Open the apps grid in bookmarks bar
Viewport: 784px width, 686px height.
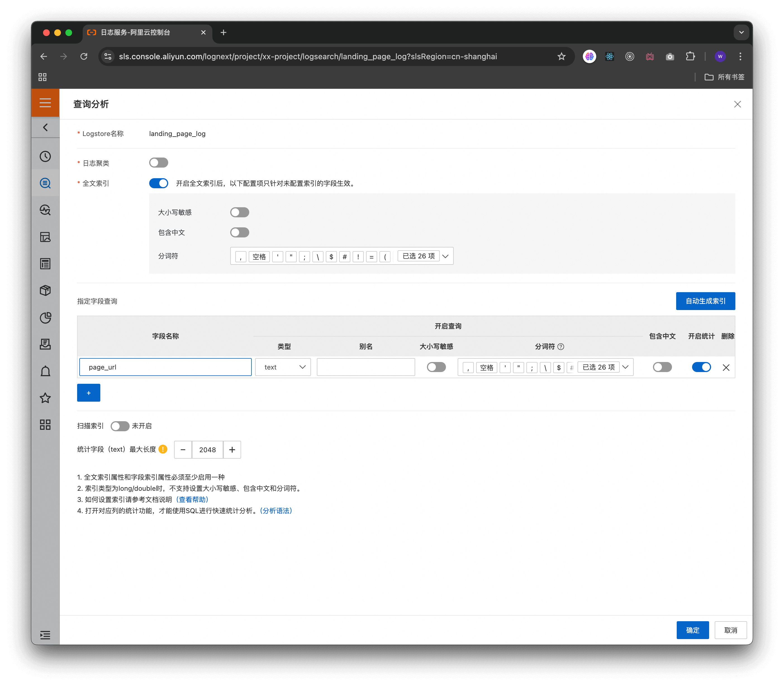coord(42,77)
